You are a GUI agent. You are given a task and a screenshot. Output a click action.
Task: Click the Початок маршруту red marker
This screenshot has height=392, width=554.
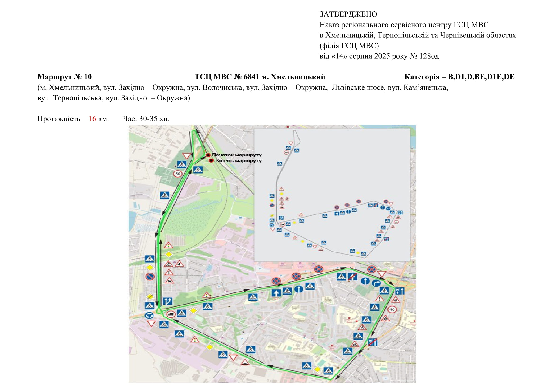click(x=208, y=155)
